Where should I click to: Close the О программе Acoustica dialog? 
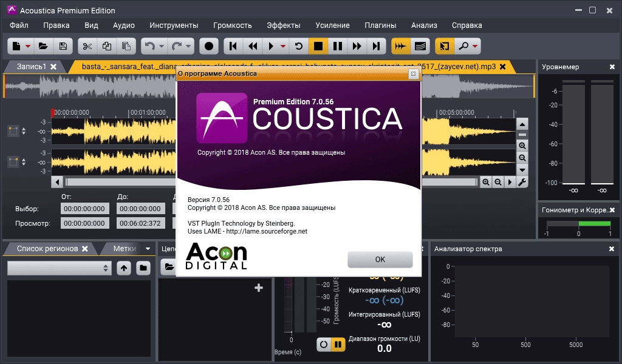pyautogui.click(x=413, y=73)
